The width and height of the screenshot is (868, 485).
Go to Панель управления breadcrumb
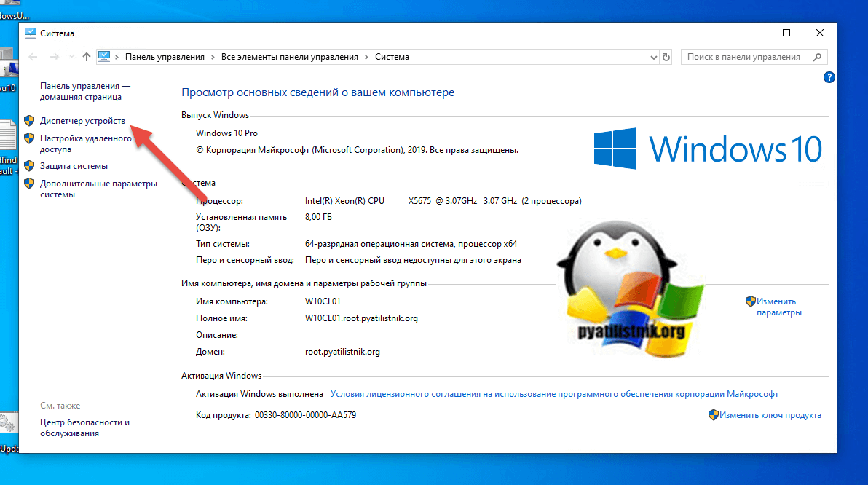[165, 57]
